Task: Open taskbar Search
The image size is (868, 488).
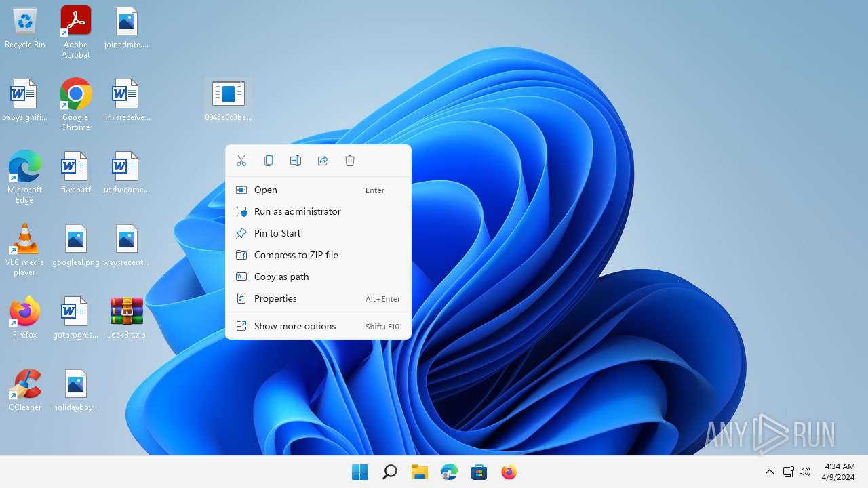Action: (x=389, y=472)
